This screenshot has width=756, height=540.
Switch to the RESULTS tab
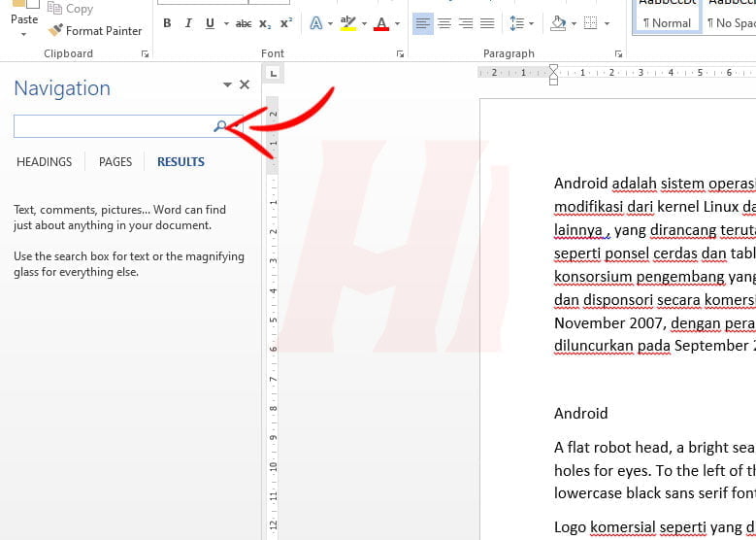click(181, 161)
